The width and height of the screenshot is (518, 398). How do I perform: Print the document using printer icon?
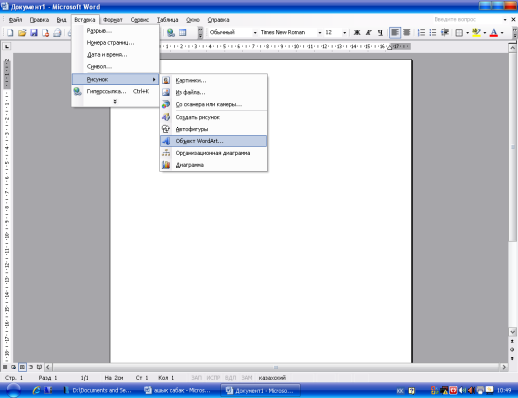57,33
